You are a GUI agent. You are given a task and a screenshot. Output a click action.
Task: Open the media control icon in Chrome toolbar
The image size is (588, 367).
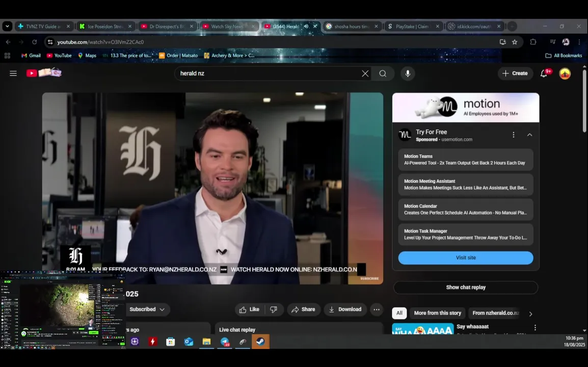tap(552, 42)
